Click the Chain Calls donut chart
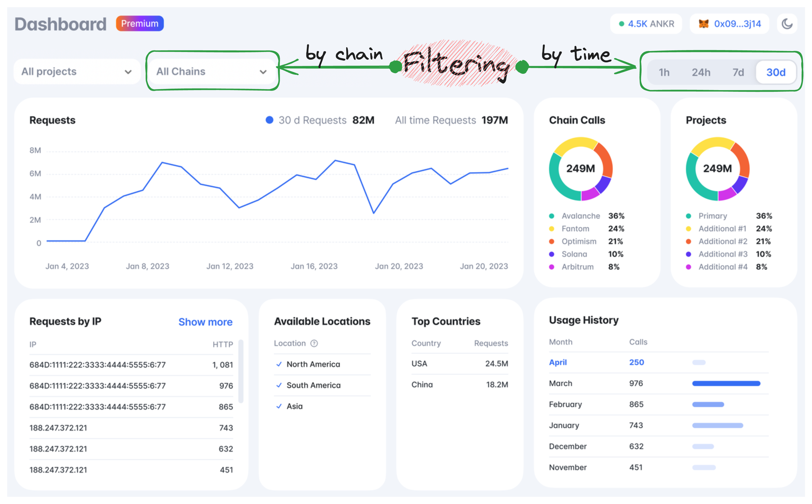The image size is (812, 504). 581,169
